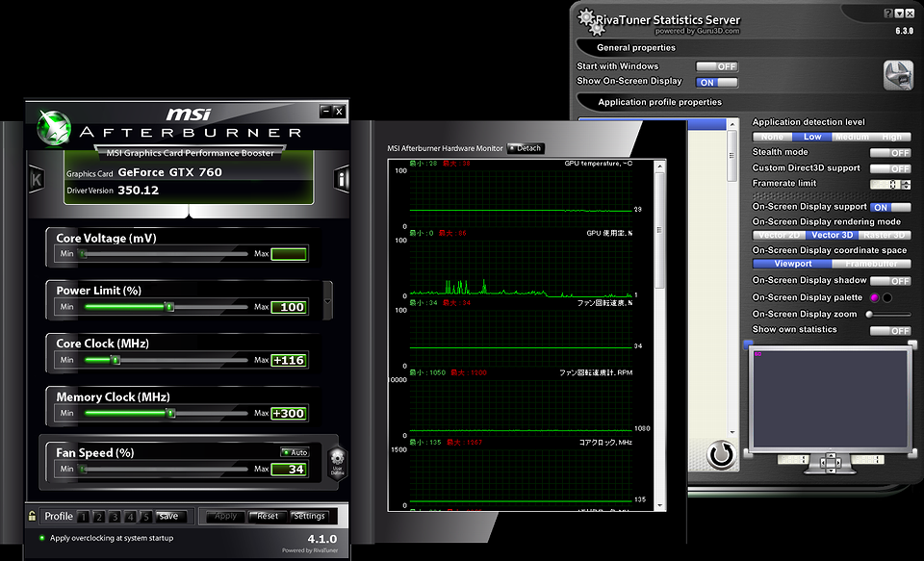The image size is (924, 561).
Task: Set application detection level to None
Action: click(x=772, y=137)
